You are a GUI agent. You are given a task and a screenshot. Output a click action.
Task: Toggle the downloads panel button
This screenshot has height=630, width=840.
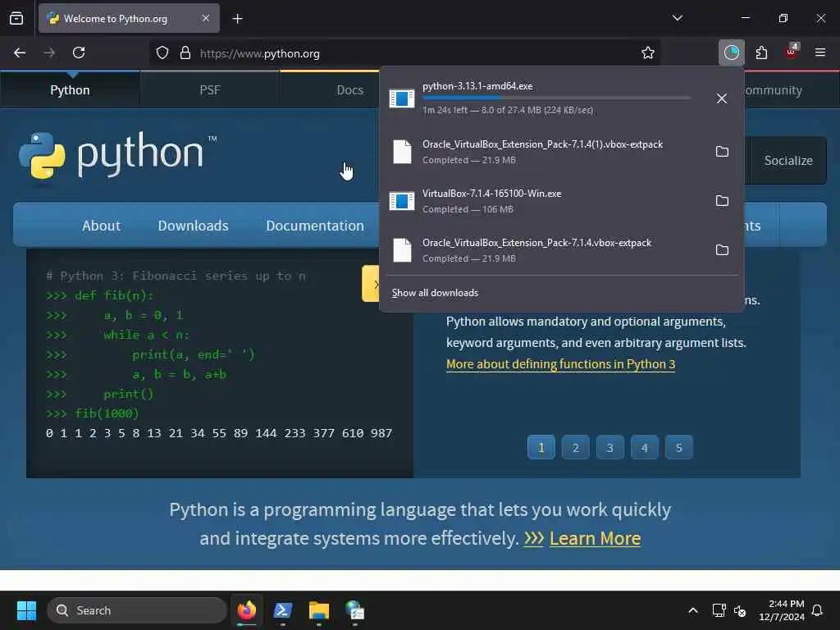[x=731, y=52]
